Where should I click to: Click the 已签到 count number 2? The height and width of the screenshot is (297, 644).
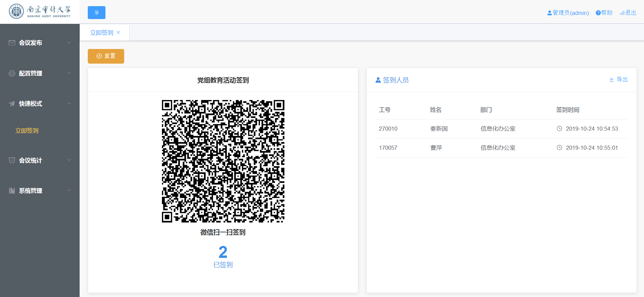[223, 252]
